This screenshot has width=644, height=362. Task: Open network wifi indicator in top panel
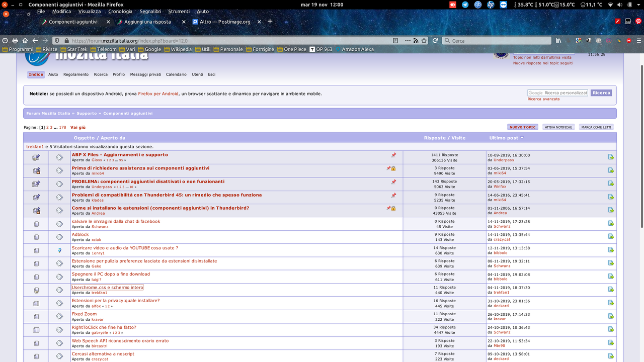coord(611,5)
